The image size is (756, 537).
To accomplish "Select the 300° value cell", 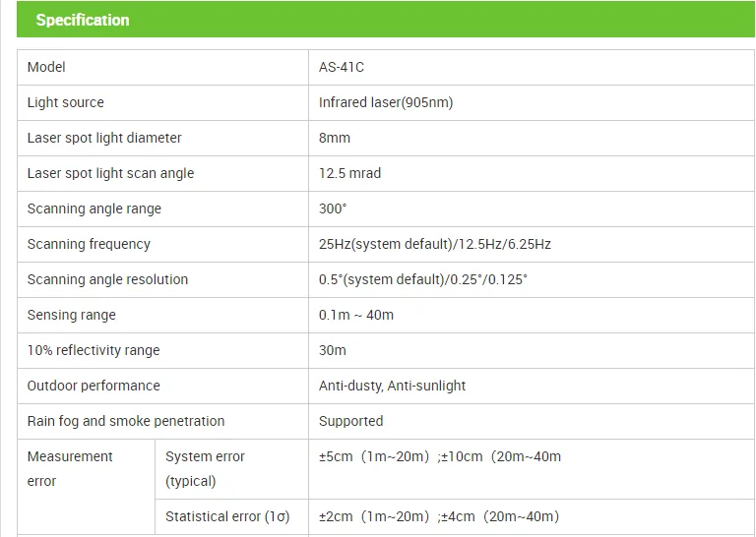I will (333, 209).
